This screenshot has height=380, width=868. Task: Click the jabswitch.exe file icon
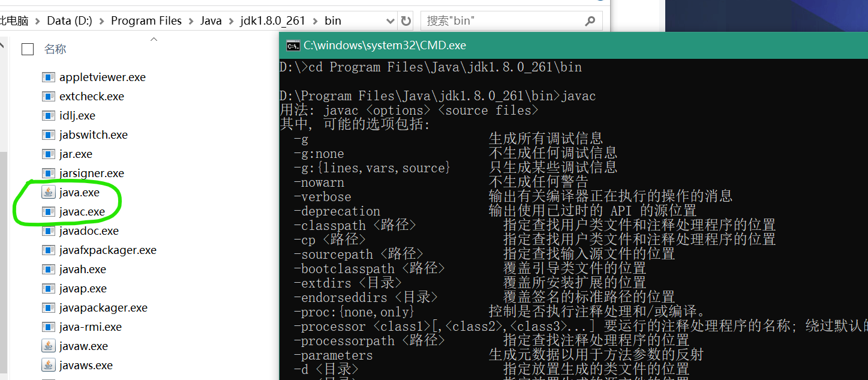point(49,134)
